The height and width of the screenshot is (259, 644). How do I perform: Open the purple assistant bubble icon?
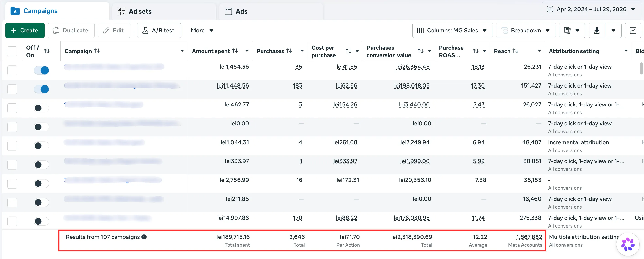[628, 244]
